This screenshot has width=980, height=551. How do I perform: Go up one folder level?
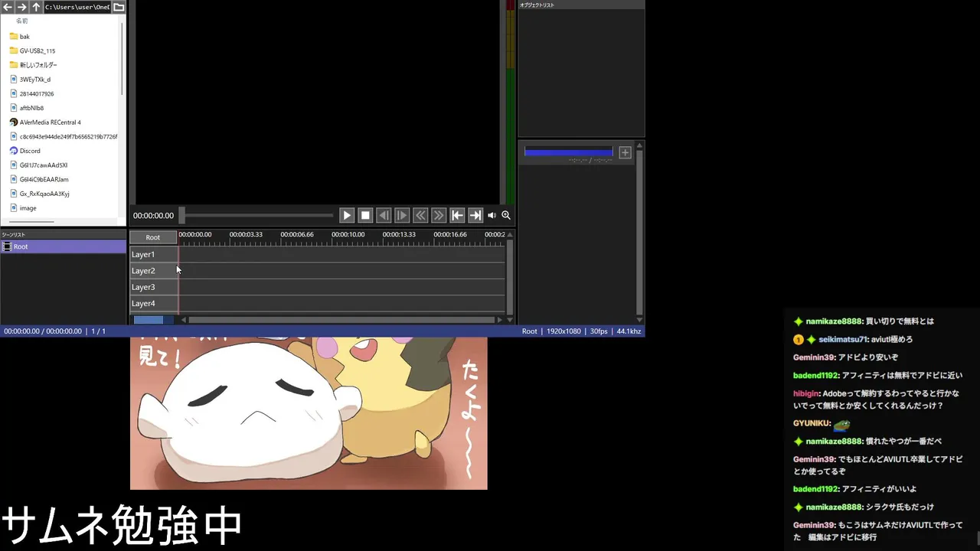coord(36,7)
